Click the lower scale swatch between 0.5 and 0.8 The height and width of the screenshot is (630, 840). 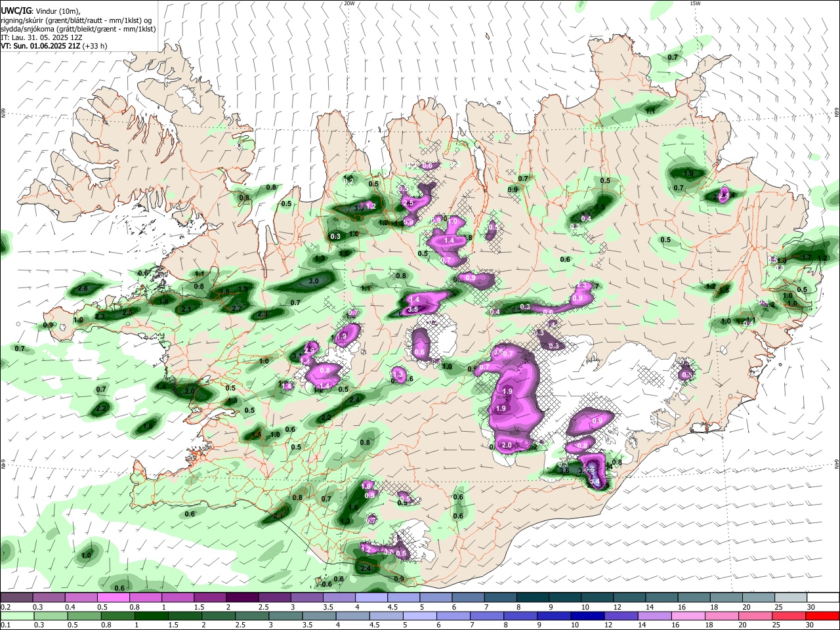click(x=84, y=616)
